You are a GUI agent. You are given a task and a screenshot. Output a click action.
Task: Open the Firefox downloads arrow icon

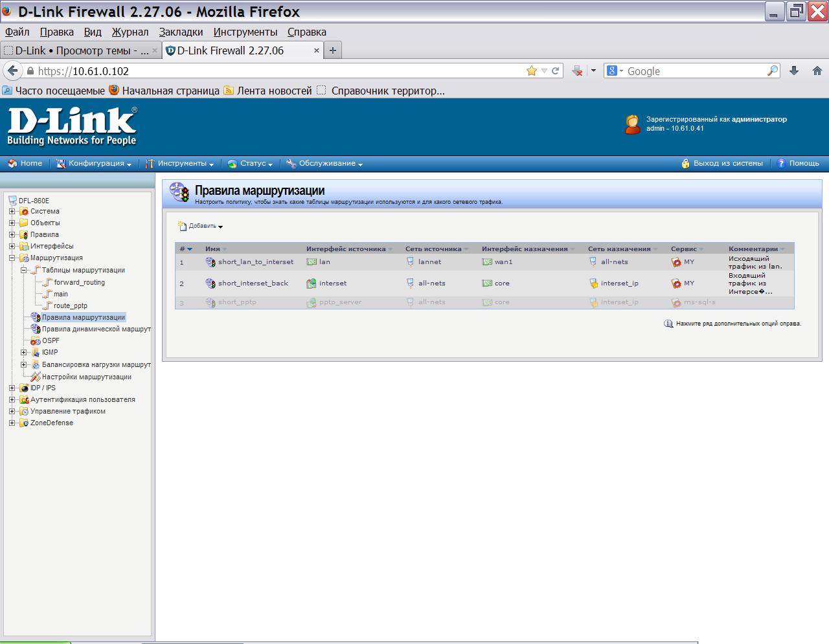[794, 71]
